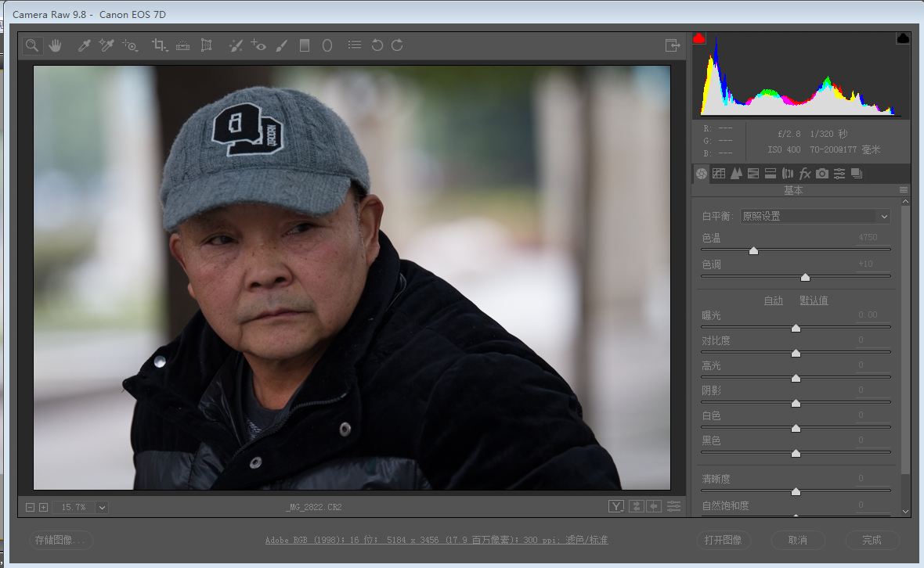Open the workflow options link

[436, 540]
